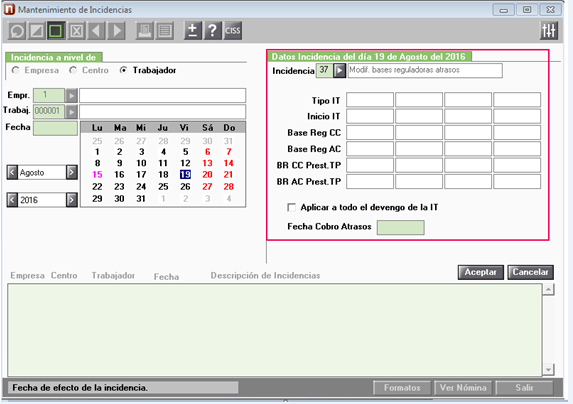Go to previous year before 2016
This screenshot has width=573, height=404.
pos(12,200)
